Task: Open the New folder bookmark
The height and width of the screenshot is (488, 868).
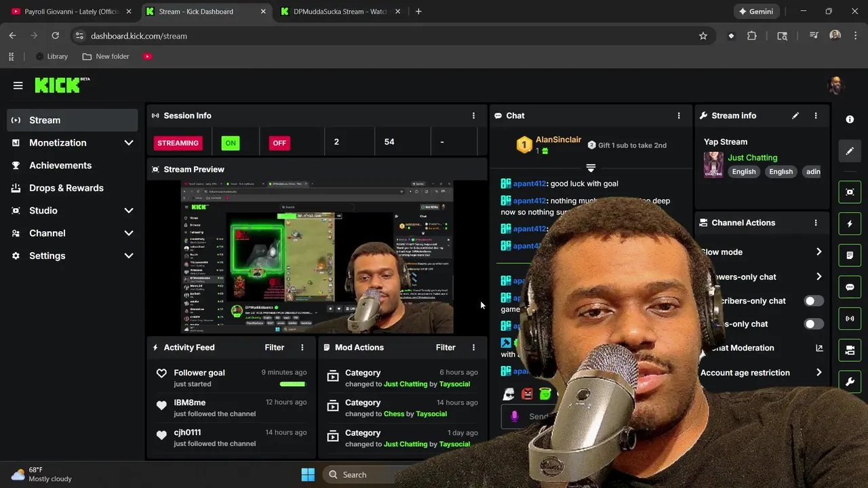Action: click(106, 56)
